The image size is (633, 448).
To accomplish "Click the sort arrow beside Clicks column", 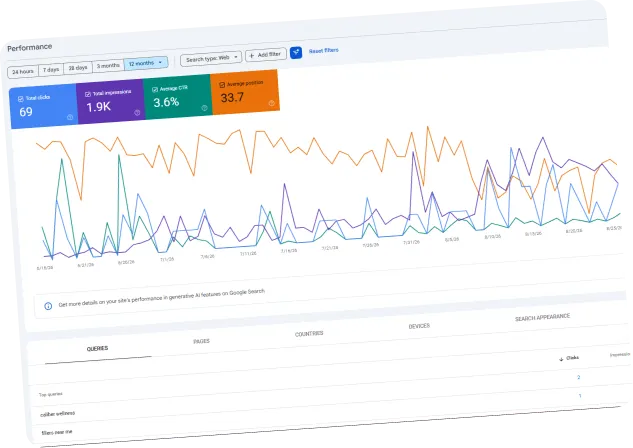I will tap(561, 359).
